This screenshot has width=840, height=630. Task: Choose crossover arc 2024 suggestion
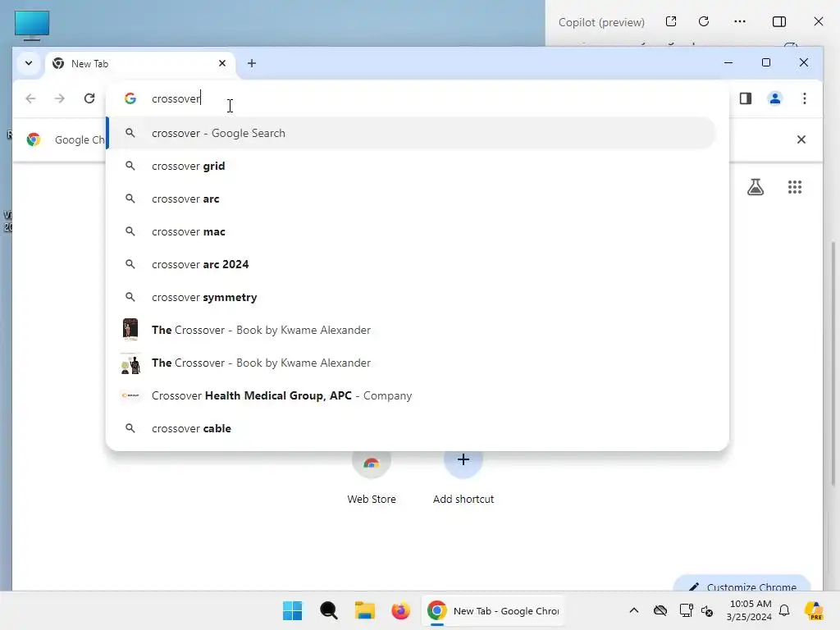(412, 265)
